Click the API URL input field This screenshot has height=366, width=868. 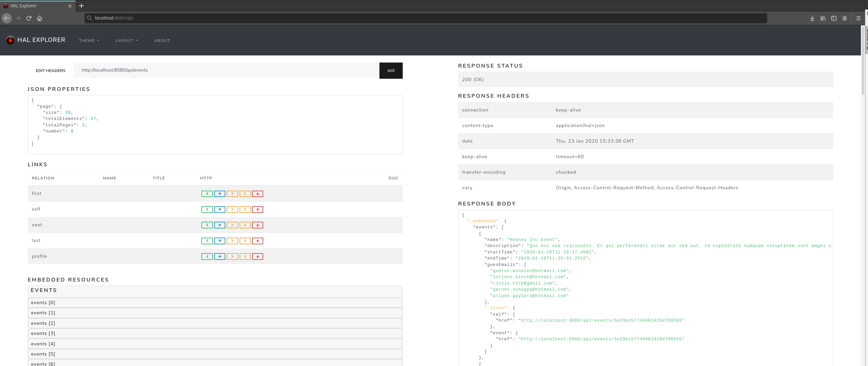(226, 70)
